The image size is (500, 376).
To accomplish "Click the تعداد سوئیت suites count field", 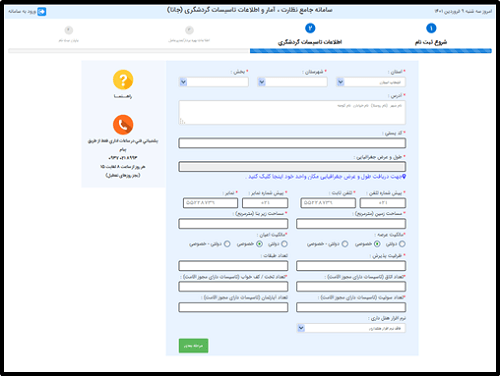I will pos(351,307).
